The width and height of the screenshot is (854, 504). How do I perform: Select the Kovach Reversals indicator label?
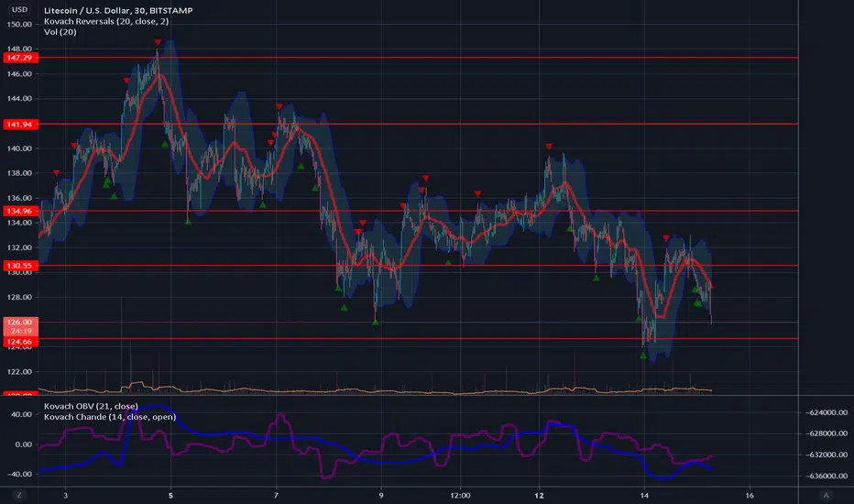click(106, 21)
